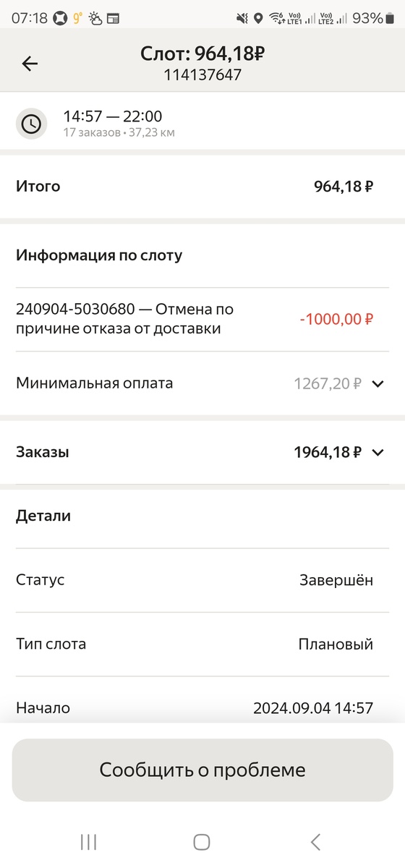Tap the Android home button
The height and width of the screenshot is (868, 405).
coord(202,841)
